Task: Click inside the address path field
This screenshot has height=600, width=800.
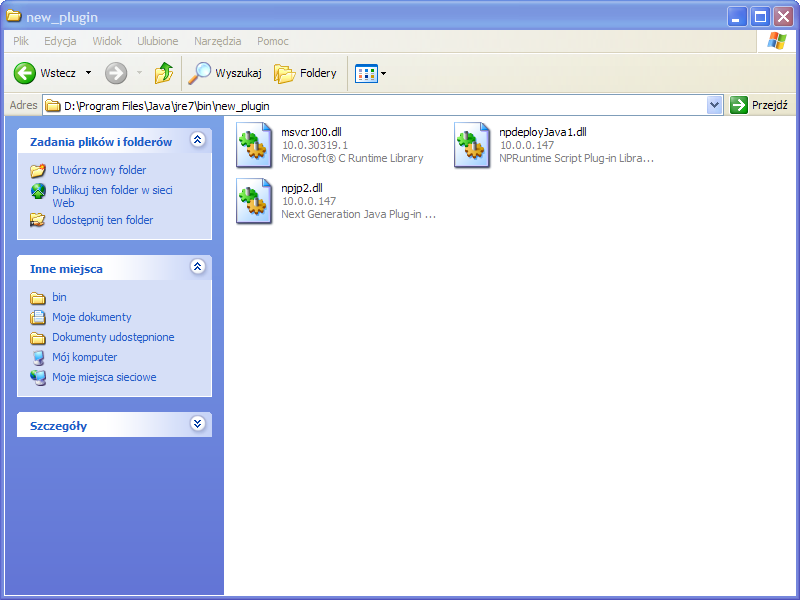Action: tap(383, 106)
